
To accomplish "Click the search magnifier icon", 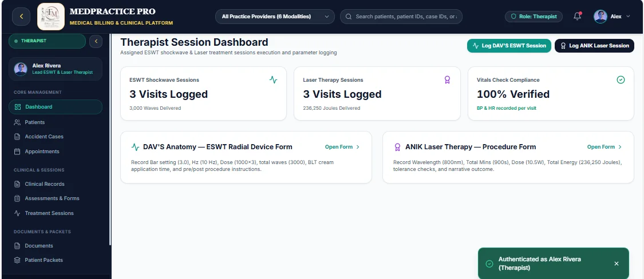I will tap(349, 17).
